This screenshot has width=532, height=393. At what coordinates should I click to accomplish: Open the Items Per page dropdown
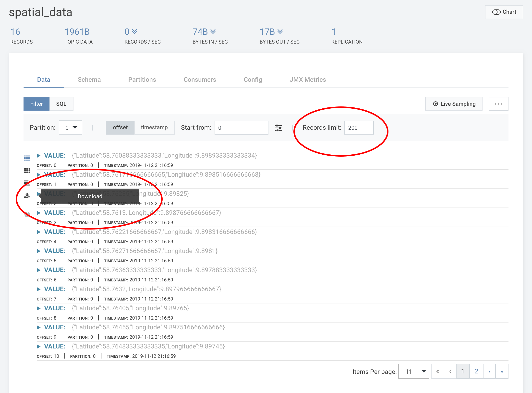point(414,371)
